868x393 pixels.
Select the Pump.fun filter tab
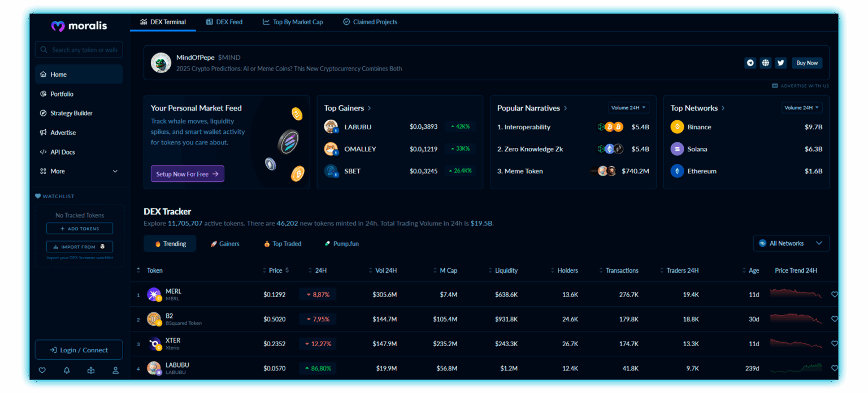[x=342, y=244]
